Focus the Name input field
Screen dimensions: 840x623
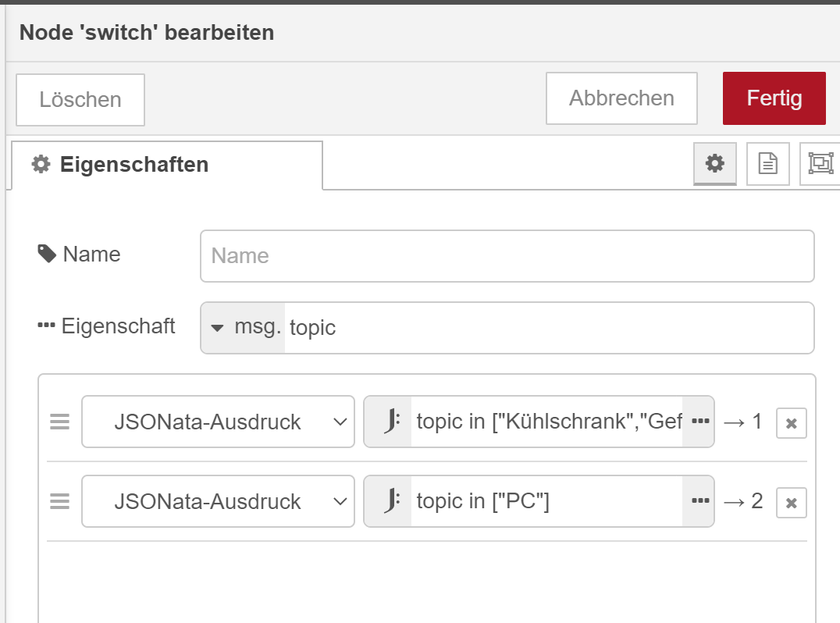tap(507, 256)
